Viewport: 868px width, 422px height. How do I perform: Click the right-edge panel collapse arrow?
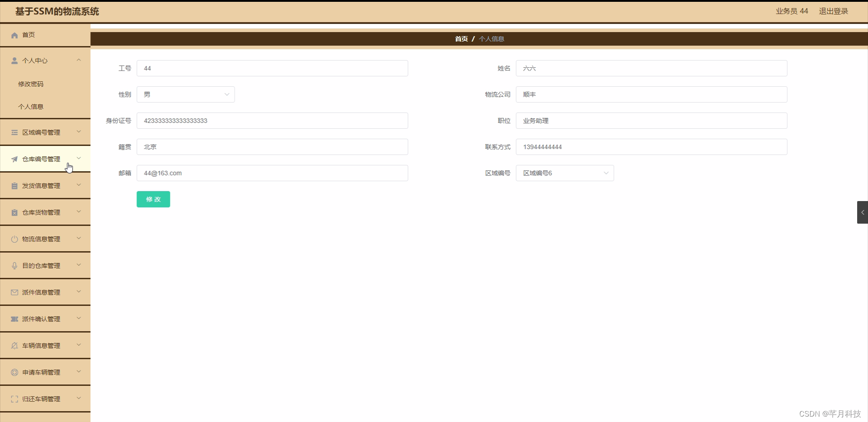tap(863, 212)
